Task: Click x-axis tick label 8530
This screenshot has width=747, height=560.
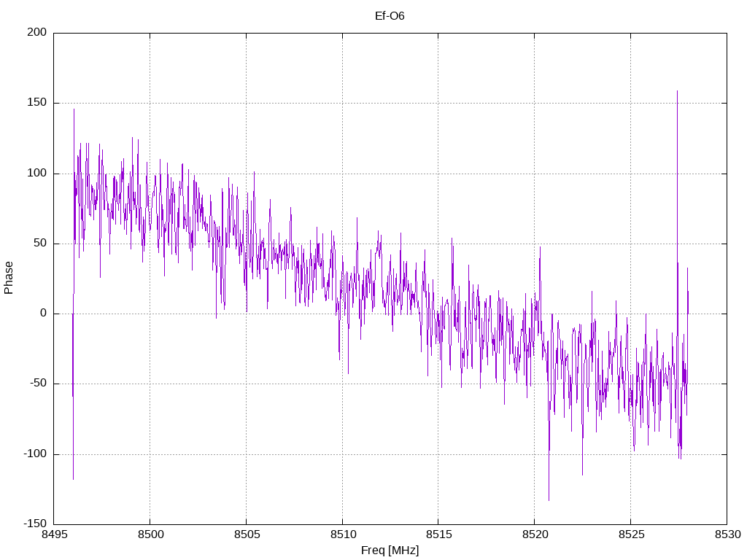Action: pos(728,534)
